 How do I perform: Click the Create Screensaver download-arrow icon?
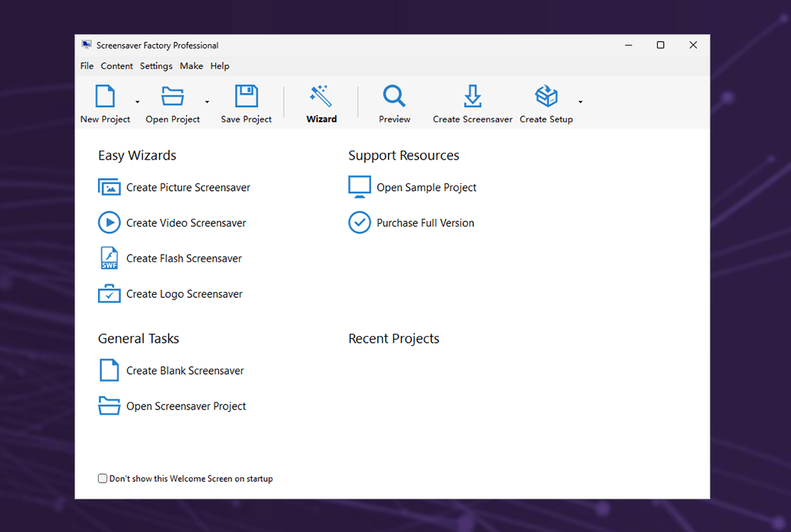pos(472,96)
